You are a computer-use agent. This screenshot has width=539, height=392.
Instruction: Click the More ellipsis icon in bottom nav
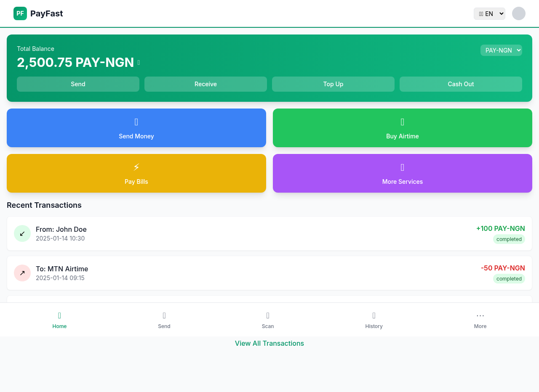480,315
